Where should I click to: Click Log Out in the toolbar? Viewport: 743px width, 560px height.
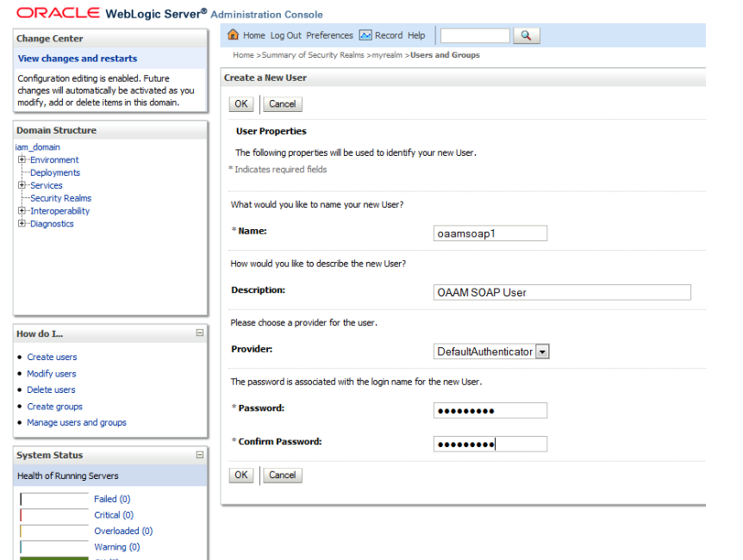pos(285,35)
